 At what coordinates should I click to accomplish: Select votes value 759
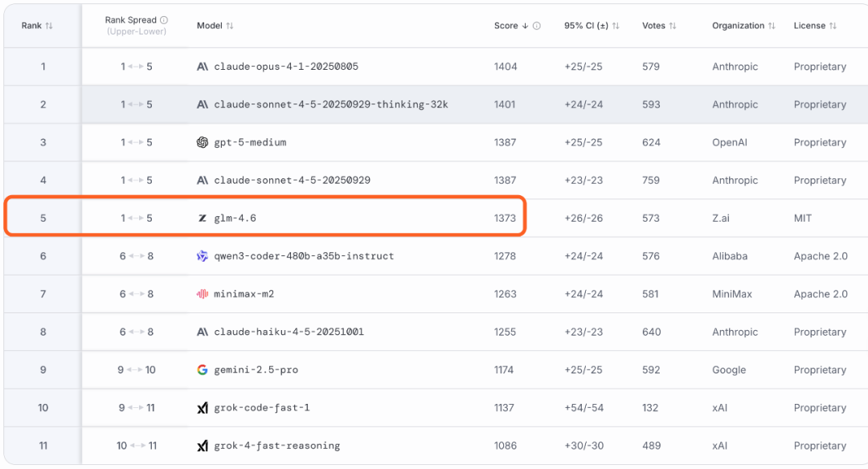650,181
